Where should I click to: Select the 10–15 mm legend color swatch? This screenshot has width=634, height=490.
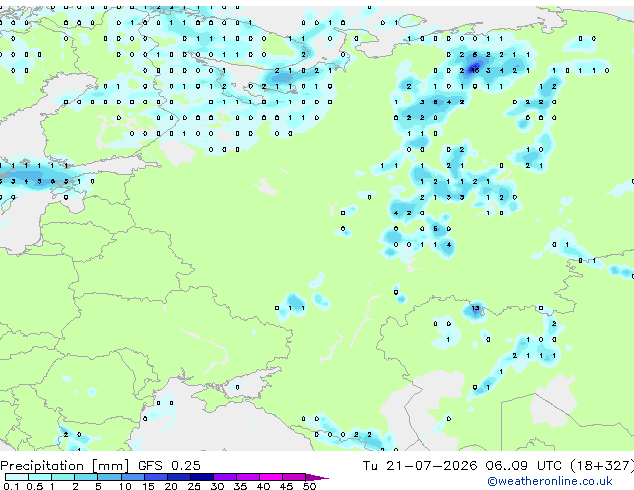coord(132,477)
